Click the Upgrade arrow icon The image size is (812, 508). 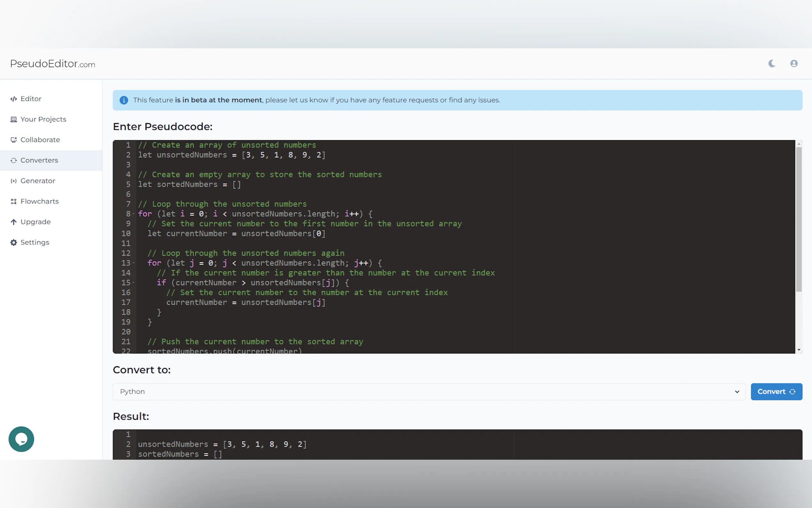click(13, 221)
